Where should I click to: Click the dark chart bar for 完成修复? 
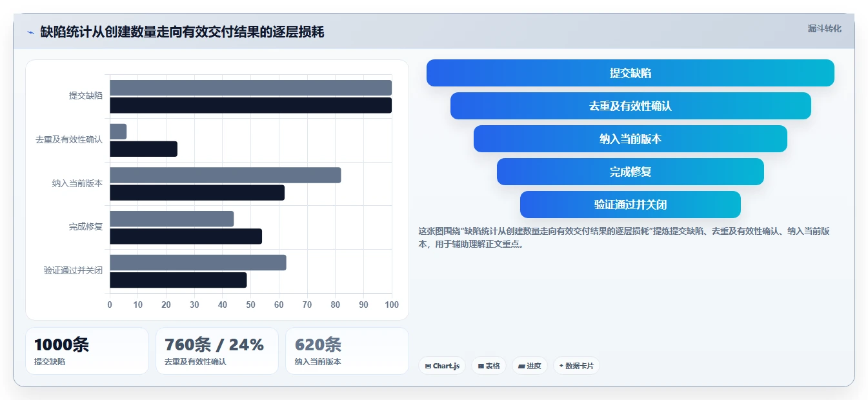[186, 236]
